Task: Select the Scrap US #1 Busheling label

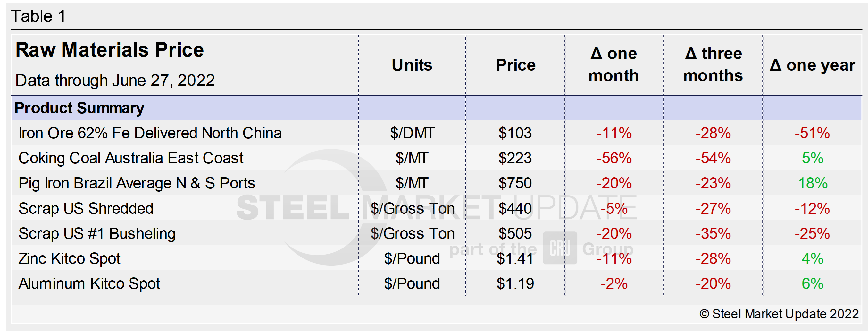Action: click(97, 233)
